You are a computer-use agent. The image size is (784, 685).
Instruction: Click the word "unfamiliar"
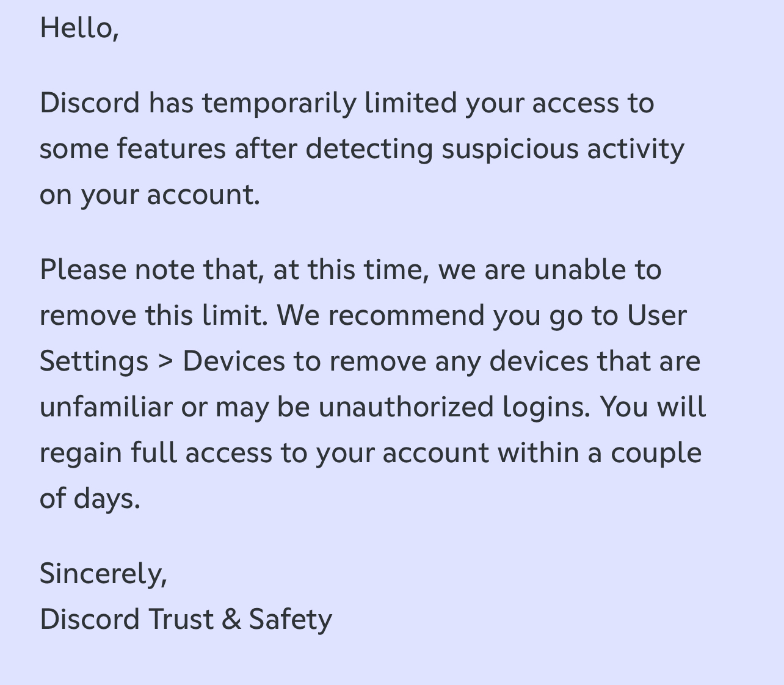tap(106, 407)
